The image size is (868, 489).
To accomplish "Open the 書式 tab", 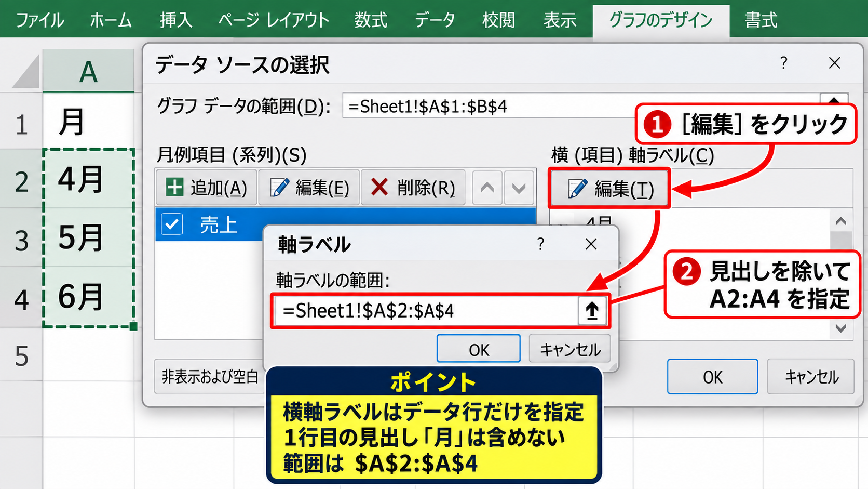I will pos(761,20).
